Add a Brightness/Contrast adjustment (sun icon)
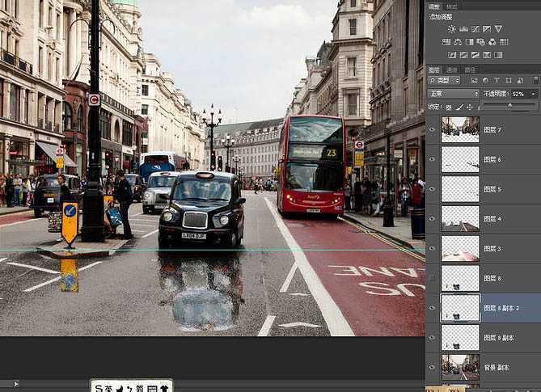 451,29
